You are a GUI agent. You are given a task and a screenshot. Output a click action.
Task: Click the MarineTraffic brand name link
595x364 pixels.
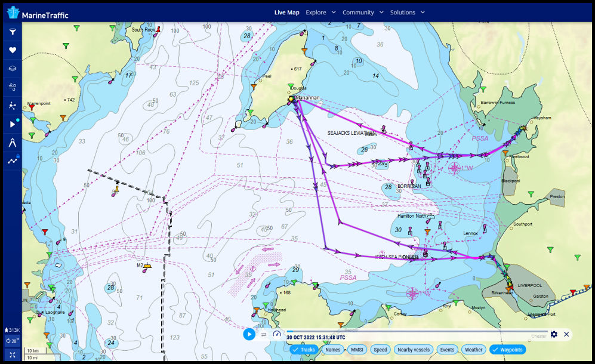45,15
